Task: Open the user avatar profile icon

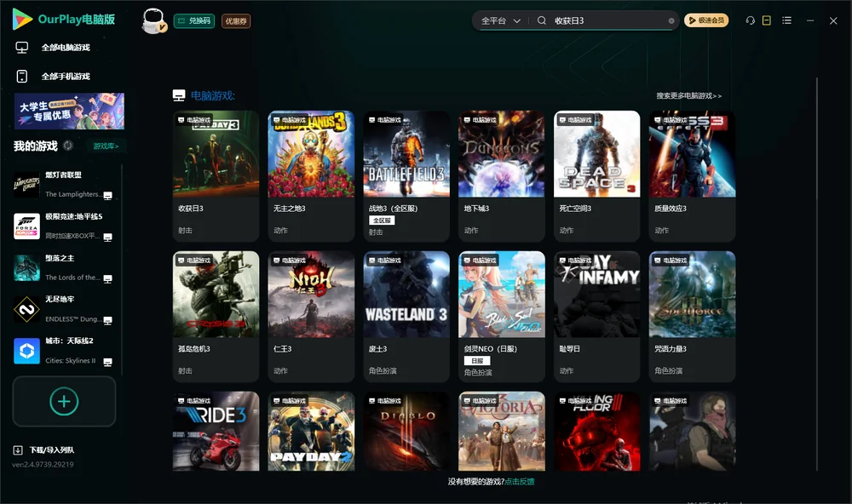Action: 153,20
